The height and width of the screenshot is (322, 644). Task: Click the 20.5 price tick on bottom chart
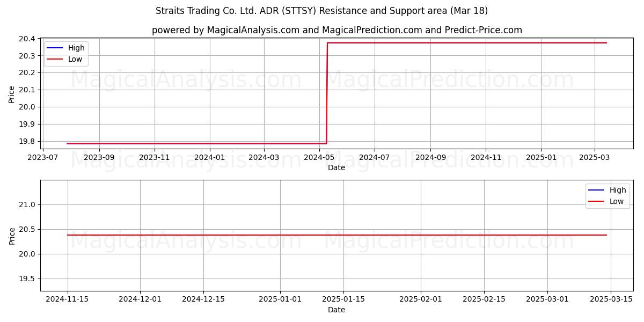(x=28, y=229)
